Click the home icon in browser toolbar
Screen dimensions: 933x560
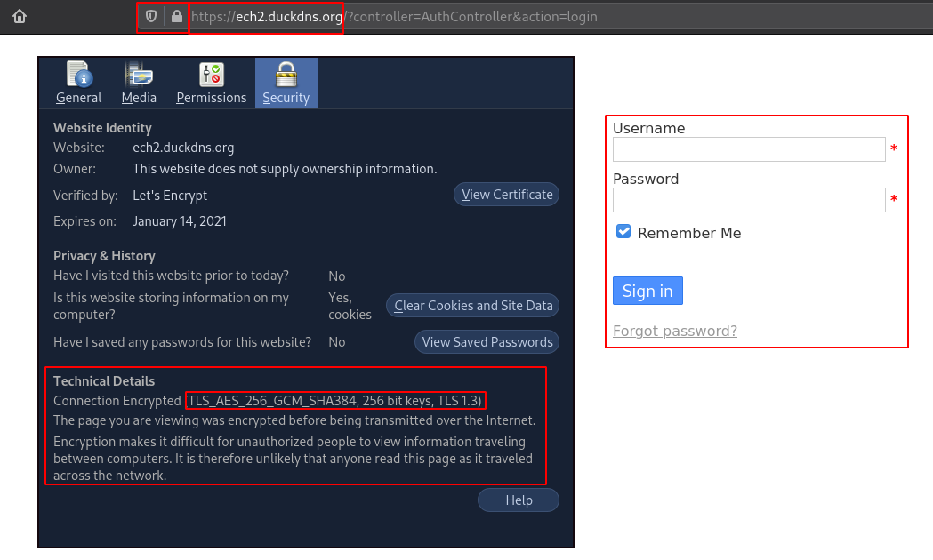point(20,16)
